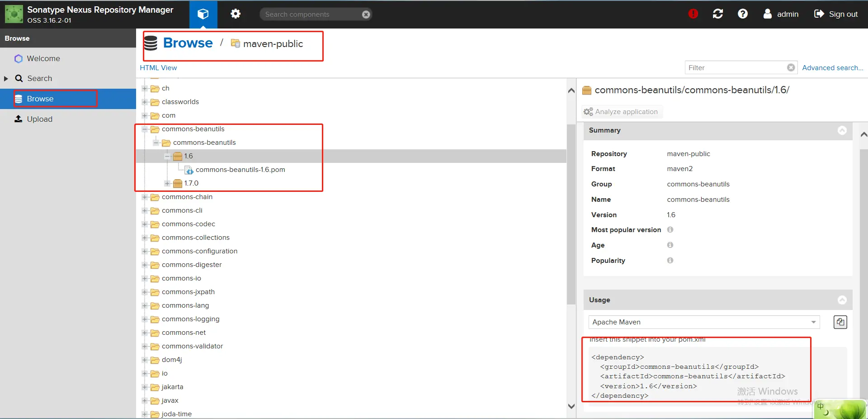Click the tree scrollbar down arrow
The image size is (868, 419).
(571, 406)
